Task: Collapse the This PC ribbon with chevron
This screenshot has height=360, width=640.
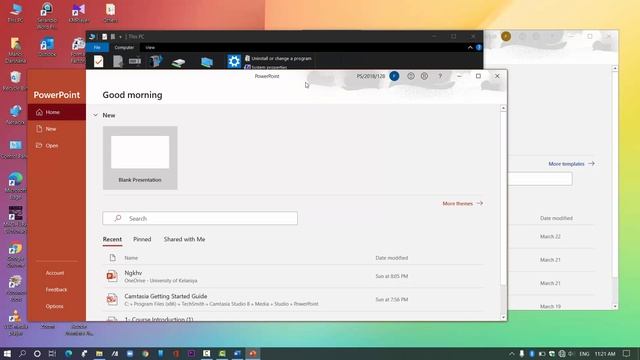Action: 470,47
